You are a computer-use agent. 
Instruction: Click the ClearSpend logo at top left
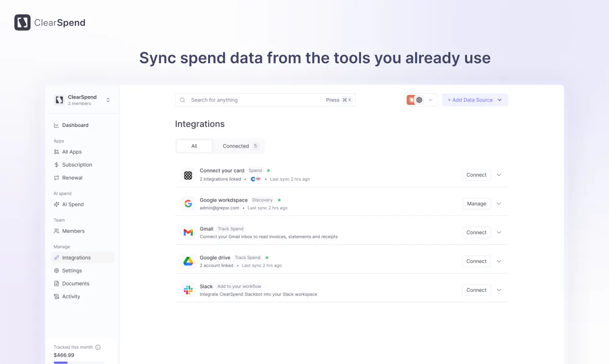(50, 23)
